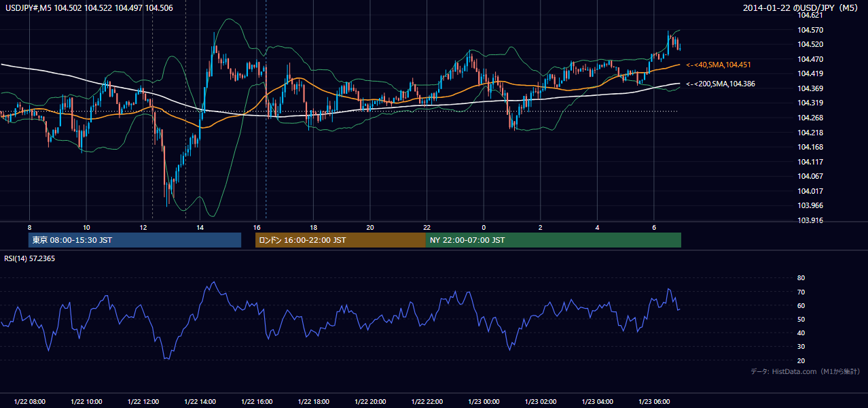Click the RSI scale value 40
This screenshot has width=868, height=408.
click(801, 333)
